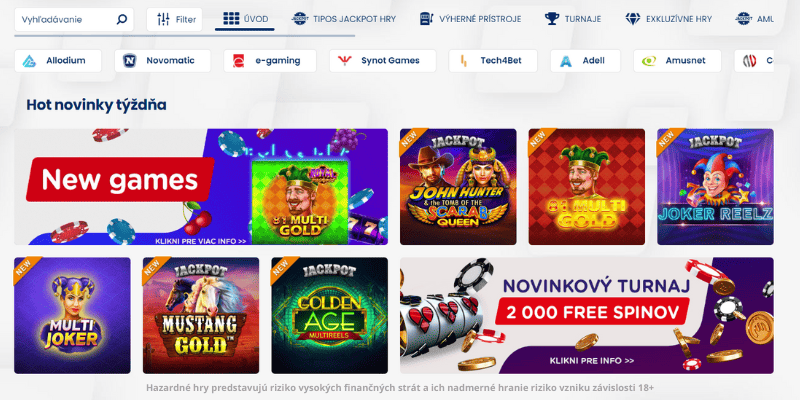The image size is (800, 400).
Task: Click the Novomatic provider logo icon
Action: tap(130, 61)
